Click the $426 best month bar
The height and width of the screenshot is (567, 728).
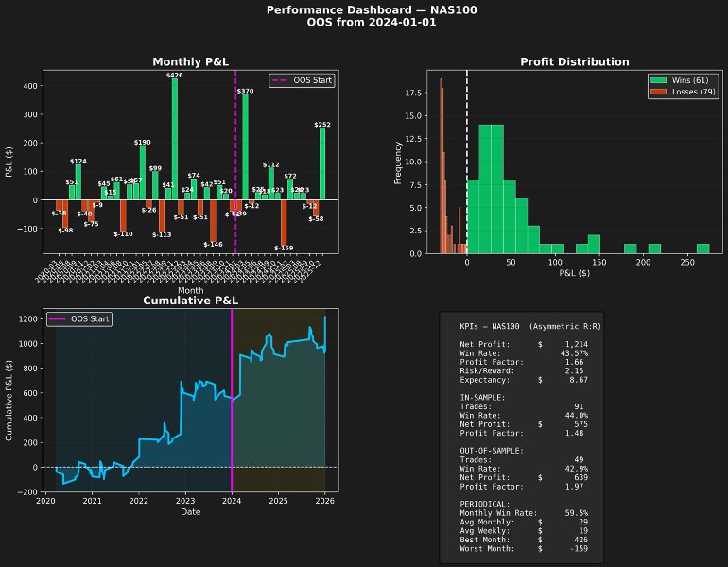(175, 139)
